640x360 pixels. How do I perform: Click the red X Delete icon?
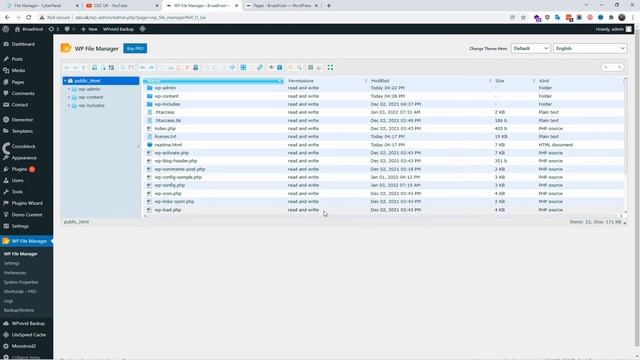(x=187, y=68)
